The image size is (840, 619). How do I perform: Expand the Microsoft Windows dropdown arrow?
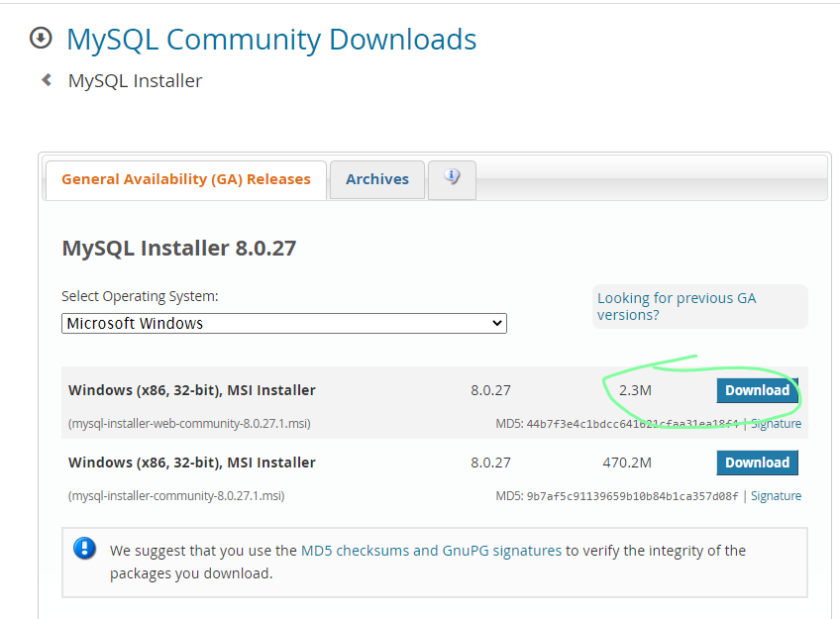pyautogui.click(x=496, y=324)
